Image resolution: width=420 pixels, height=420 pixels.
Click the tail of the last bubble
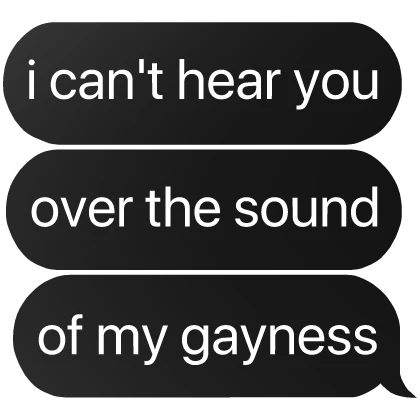pos(402,387)
